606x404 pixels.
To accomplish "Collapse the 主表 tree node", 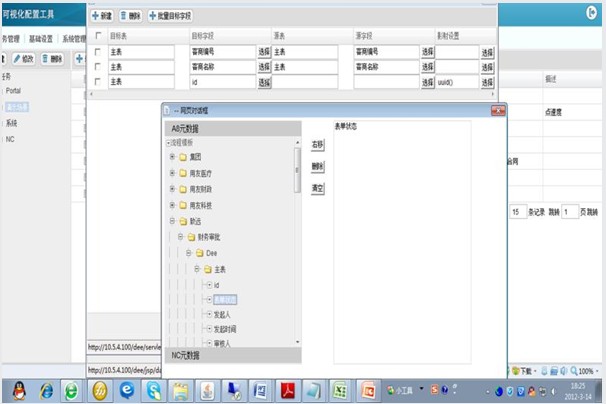I will coord(197,269).
